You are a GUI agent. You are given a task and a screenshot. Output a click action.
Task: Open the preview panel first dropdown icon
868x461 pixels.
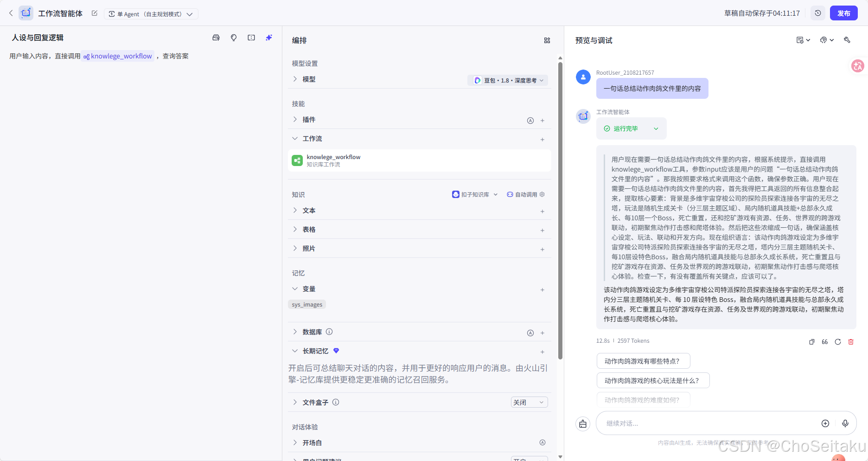(803, 40)
